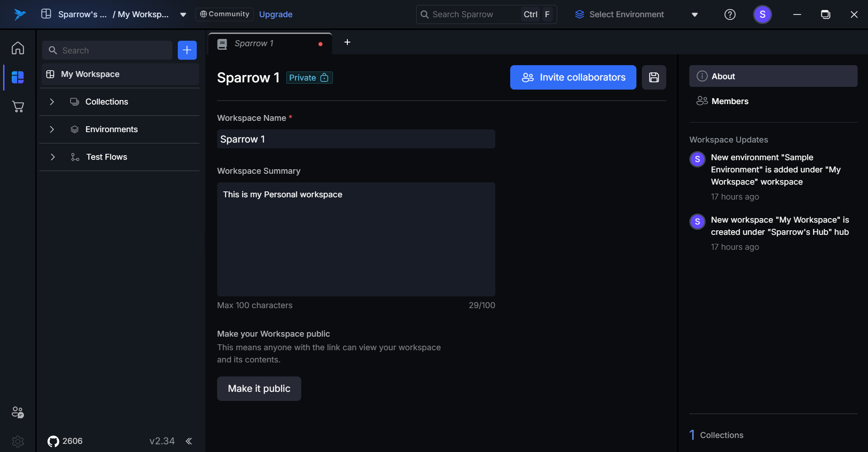Expand the Environments tree section
This screenshot has width=868, height=452.
coord(52,129)
